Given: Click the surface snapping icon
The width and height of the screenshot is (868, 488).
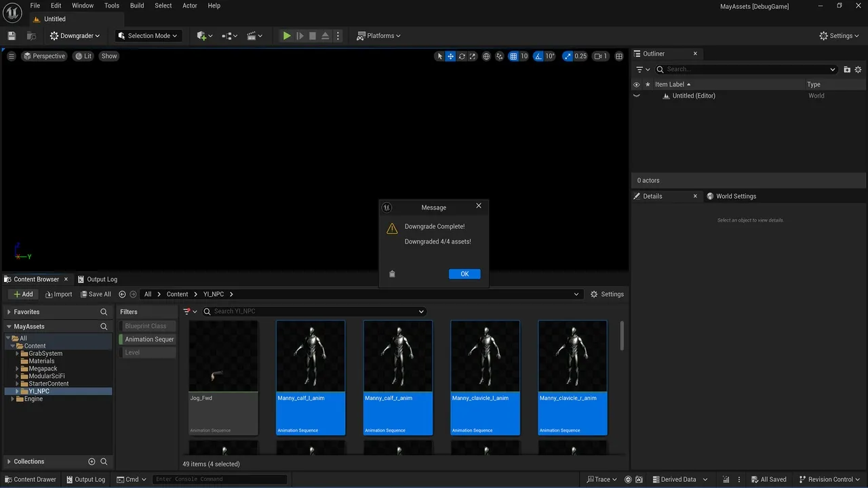Looking at the screenshot, I should tap(500, 56).
